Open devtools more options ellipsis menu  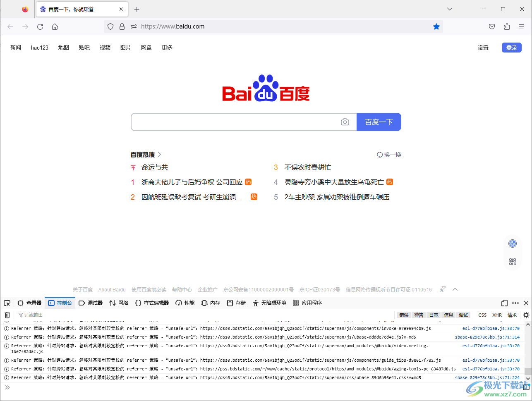[x=515, y=303]
